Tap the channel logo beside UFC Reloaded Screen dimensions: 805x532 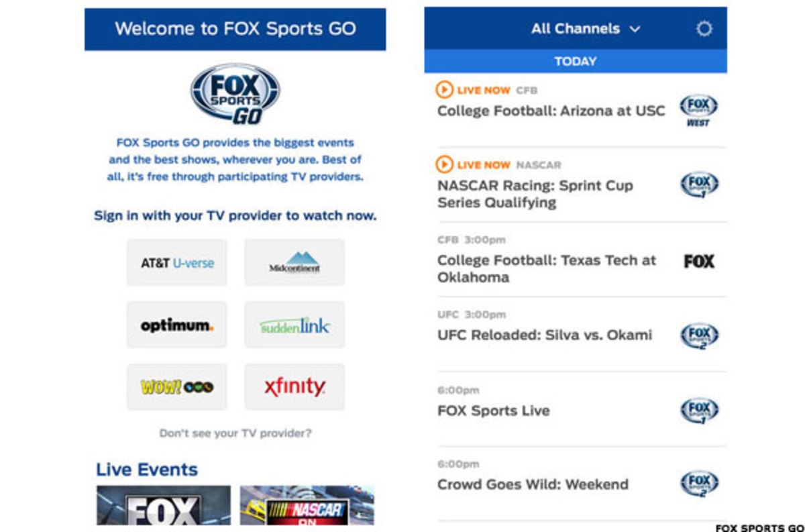coord(698,335)
